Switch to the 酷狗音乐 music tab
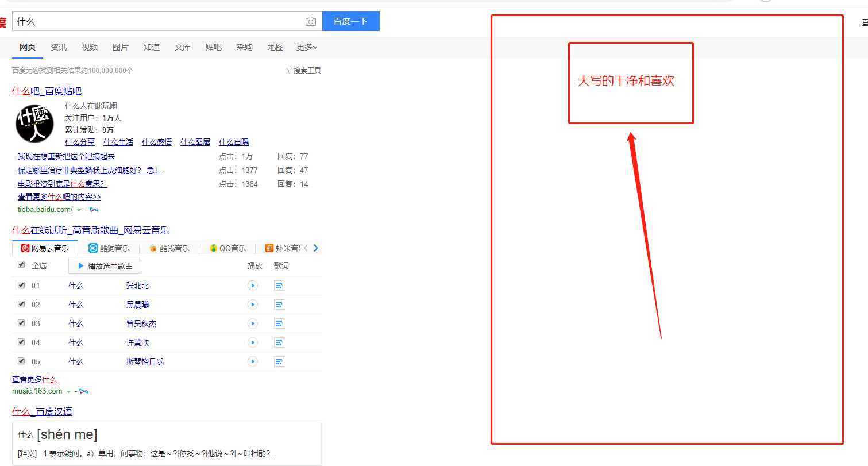 pos(109,248)
